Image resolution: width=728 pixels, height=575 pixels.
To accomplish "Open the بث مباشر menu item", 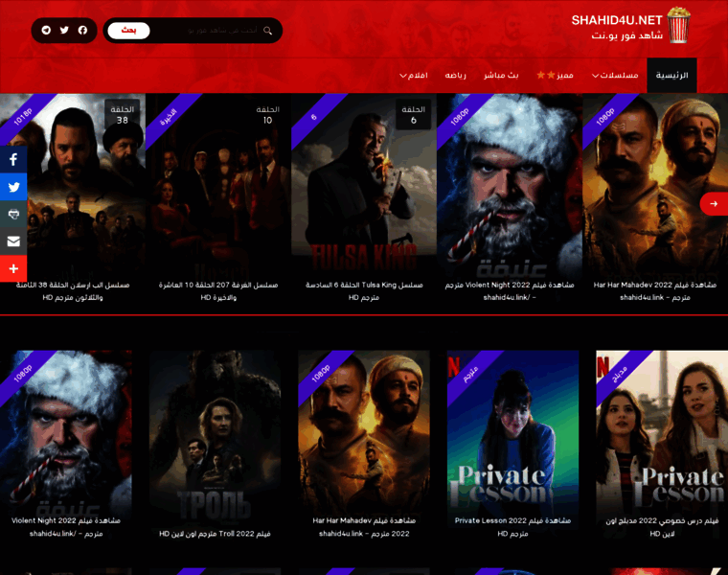I will [x=501, y=76].
